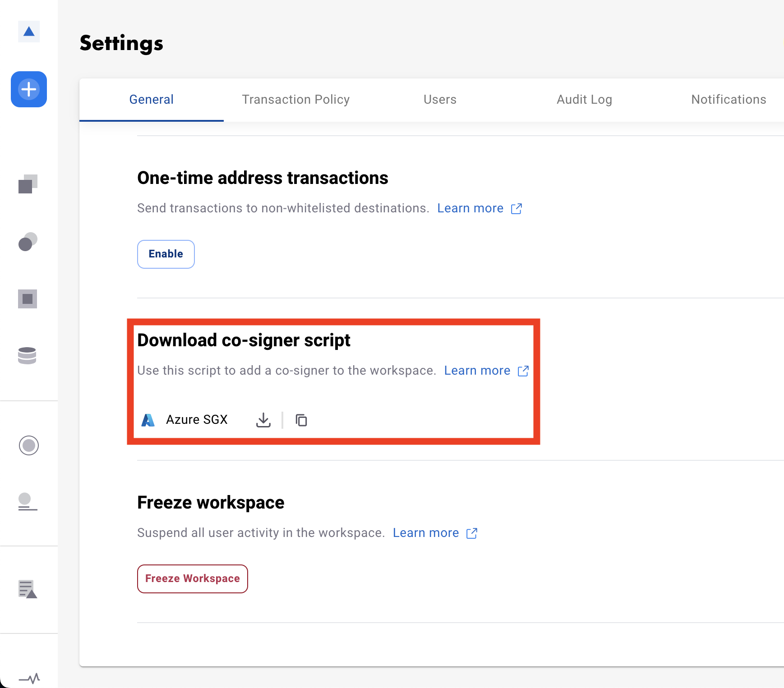Switch to the Transaction Policy tab
The width and height of the screenshot is (784, 688).
pyautogui.click(x=296, y=100)
